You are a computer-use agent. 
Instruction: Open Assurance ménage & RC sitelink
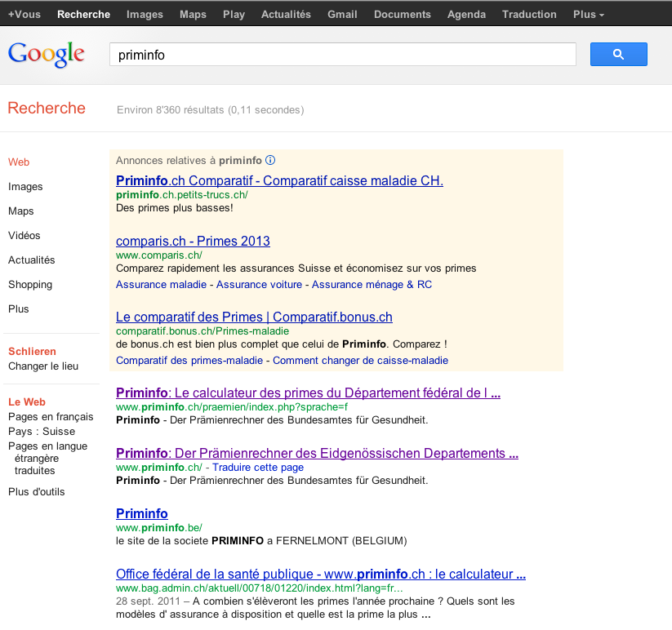point(372,284)
